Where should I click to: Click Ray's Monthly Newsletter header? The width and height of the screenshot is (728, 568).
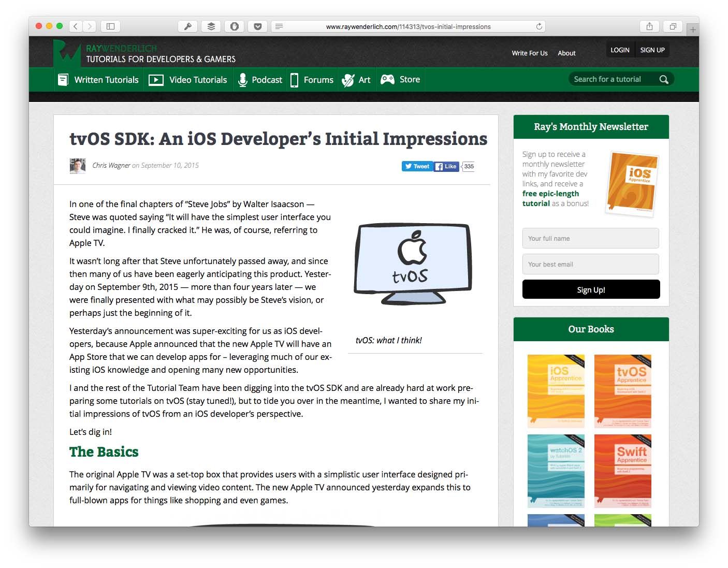(591, 127)
